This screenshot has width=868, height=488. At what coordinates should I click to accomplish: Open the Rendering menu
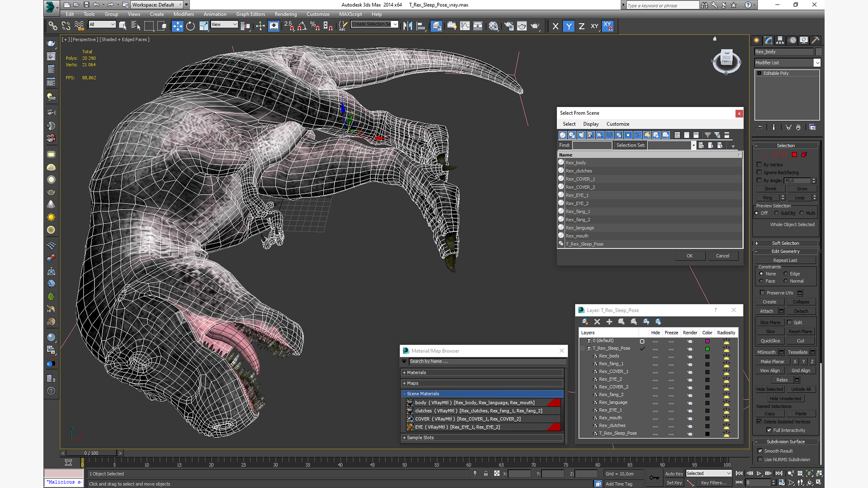pos(286,14)
